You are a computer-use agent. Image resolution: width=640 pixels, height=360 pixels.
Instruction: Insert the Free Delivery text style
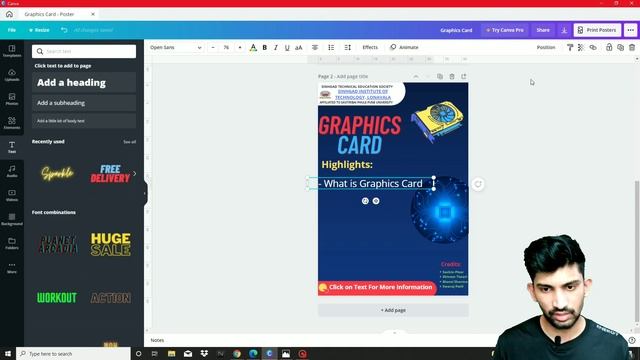pos(110,174)
